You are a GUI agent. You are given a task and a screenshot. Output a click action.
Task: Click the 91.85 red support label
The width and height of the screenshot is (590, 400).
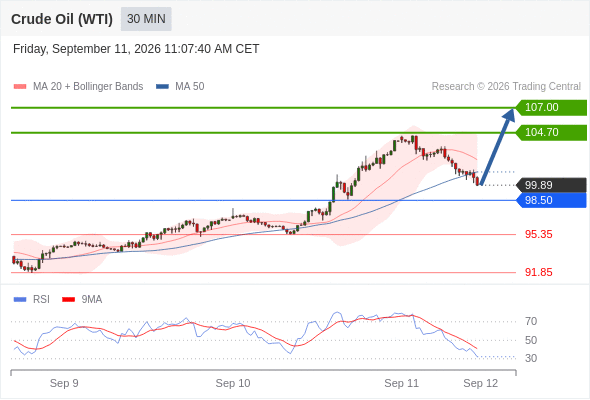click(x=539, y=272)
